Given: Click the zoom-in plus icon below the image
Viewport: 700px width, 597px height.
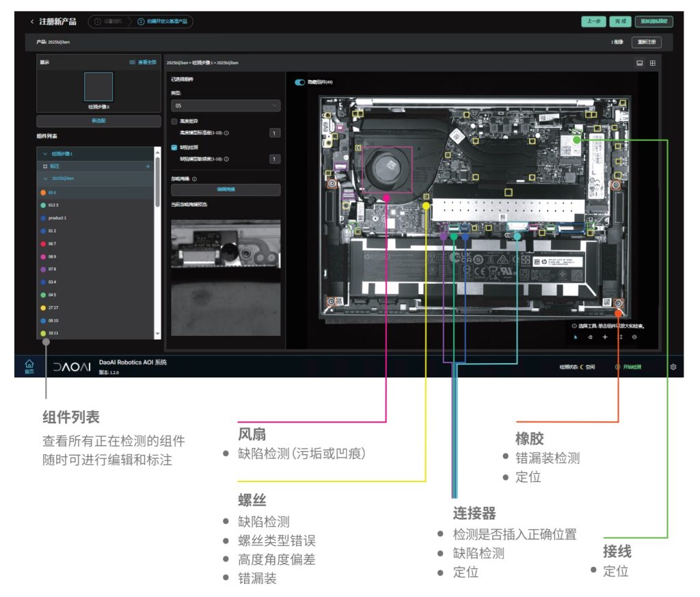Looking at the screenshot, I should coord(604,336).
